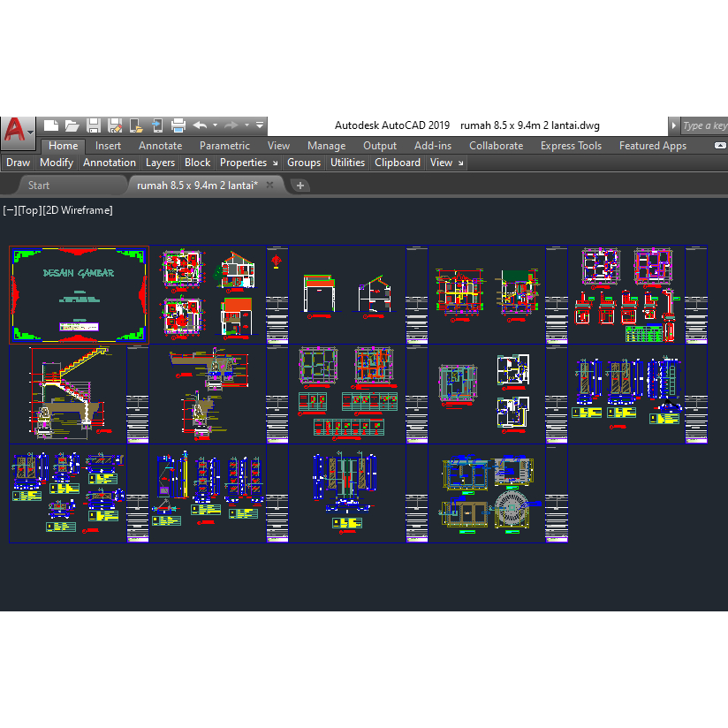Click the Redo arrow icon

(x=231, y=125)
